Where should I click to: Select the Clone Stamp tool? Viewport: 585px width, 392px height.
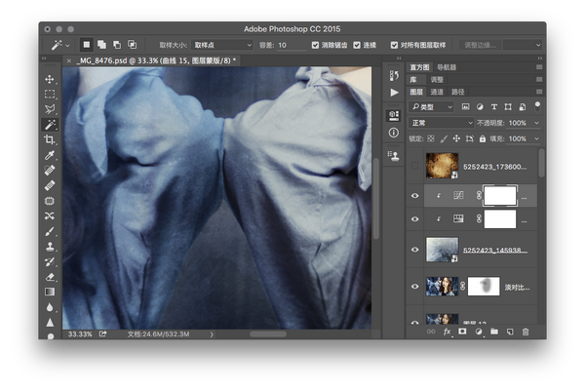click(50, 246)
